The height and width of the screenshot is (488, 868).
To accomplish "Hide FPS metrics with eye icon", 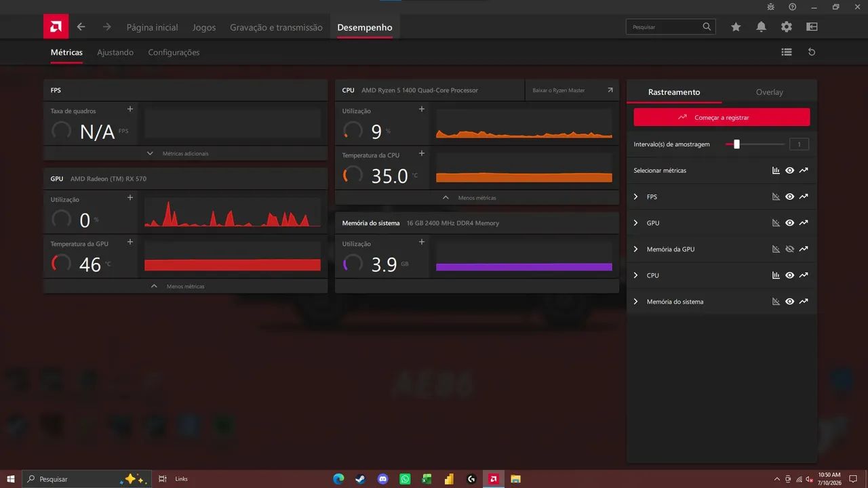I will point(789,197).
